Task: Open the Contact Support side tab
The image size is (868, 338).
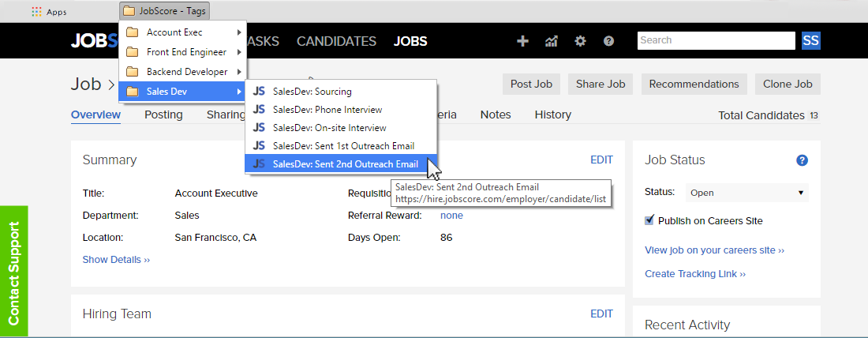Action: [x=14, y=271]
